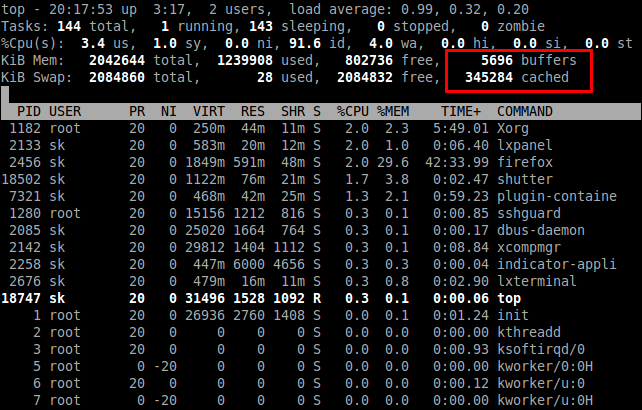
Task: Select the kthreadd process name
Action: [529, 332]
